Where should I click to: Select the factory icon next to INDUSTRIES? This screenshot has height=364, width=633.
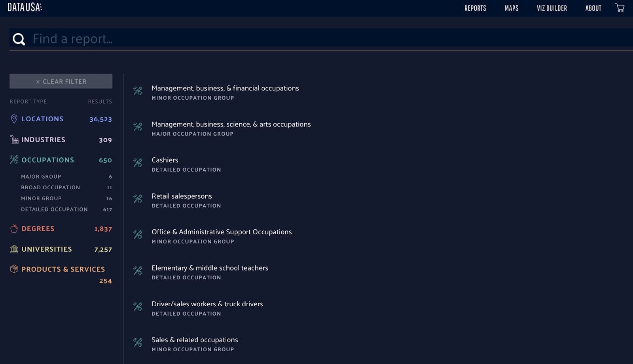[14, 139]
